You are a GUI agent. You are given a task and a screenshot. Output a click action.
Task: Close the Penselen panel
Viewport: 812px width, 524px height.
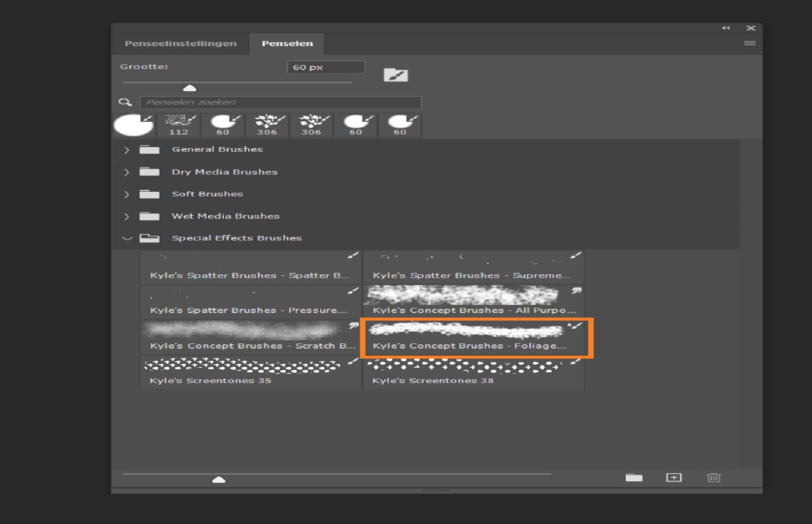tap(751, 28)
